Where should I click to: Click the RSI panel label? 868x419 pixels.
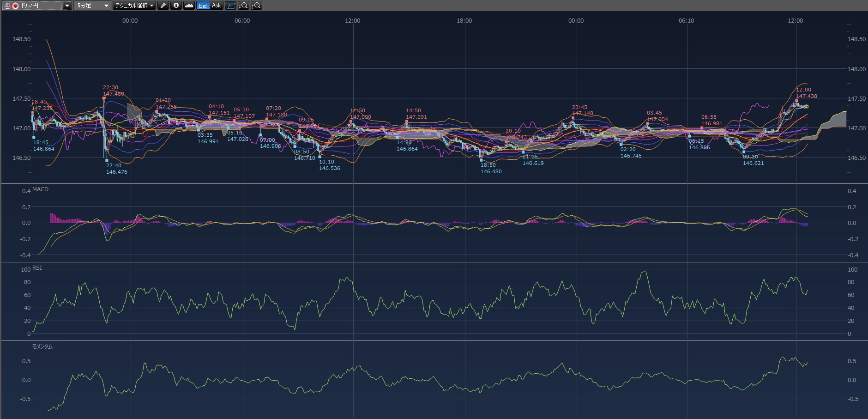pyautogui.click(x=37, y=268)
